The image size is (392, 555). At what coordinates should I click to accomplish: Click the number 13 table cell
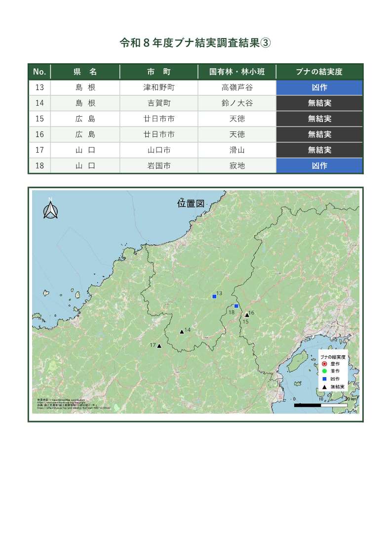(39, 87)
